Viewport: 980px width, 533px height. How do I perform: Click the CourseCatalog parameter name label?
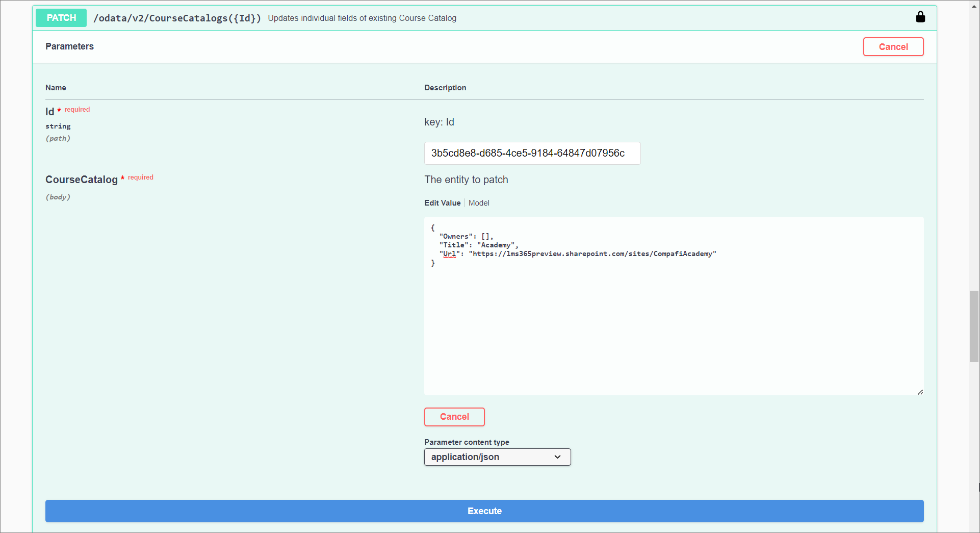(82, 180)
